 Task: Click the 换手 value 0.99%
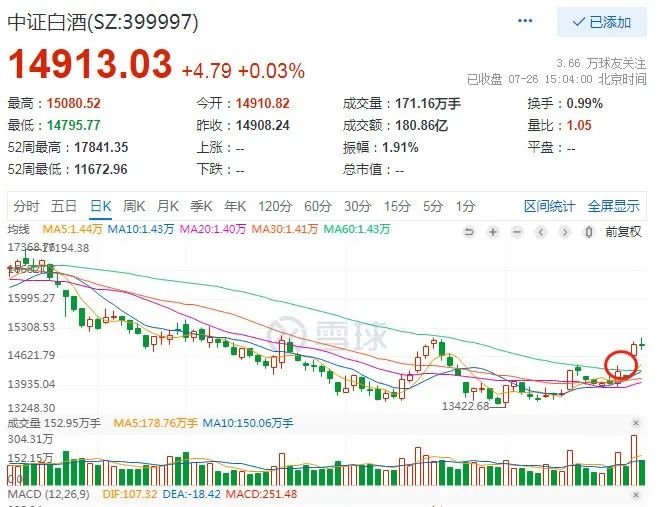click(584, 103)
